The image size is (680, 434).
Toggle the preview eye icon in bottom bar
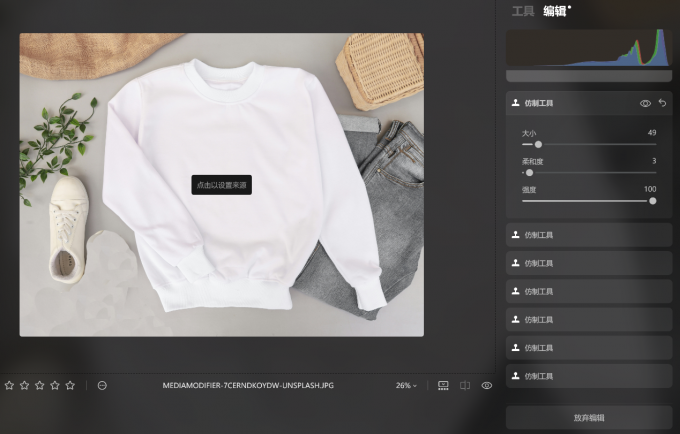click(487, 385)
